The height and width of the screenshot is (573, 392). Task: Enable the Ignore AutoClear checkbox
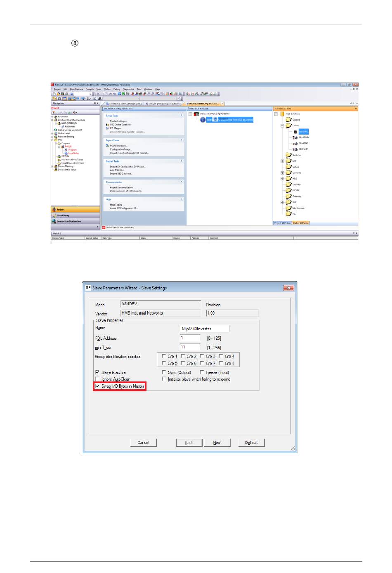tap(97, 379)
